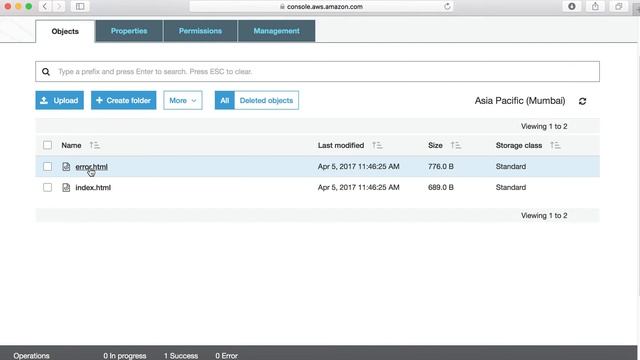Click '1 Success' in operations bar
640x360 pixels.
click(181, 356)
